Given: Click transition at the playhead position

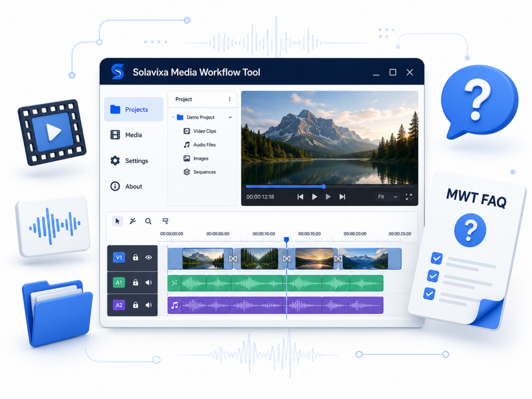Looking at the screenshot, I should pos(287,259).
